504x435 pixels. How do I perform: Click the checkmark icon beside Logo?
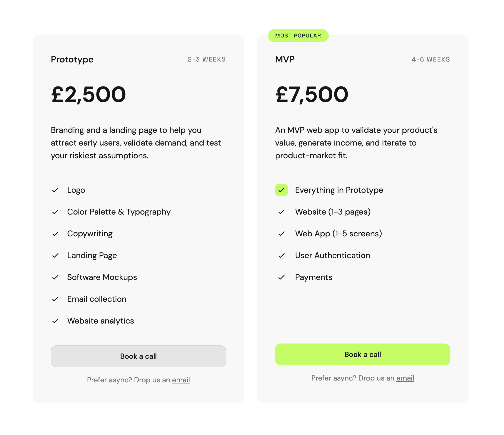click(55, 190)
